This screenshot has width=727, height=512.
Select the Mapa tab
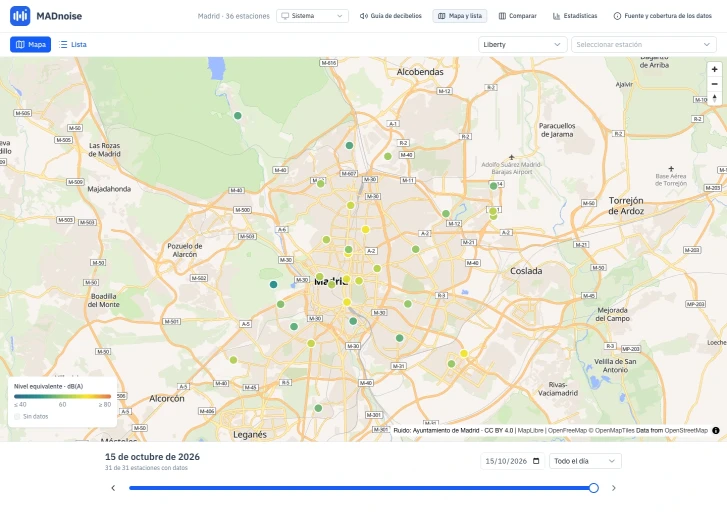click(x=31, y=45)
